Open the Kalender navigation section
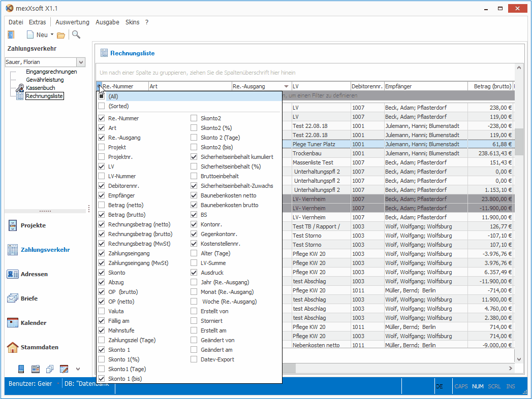The width and height of the screenshot is (532, 399). pos(27,323)
